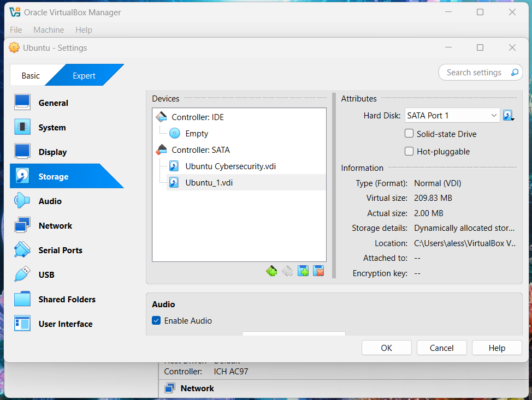Open the Hard Disk SATA Port dropdown
Image resolution: width=532 pixels, height=400 pixels.
tap(452, 116)
